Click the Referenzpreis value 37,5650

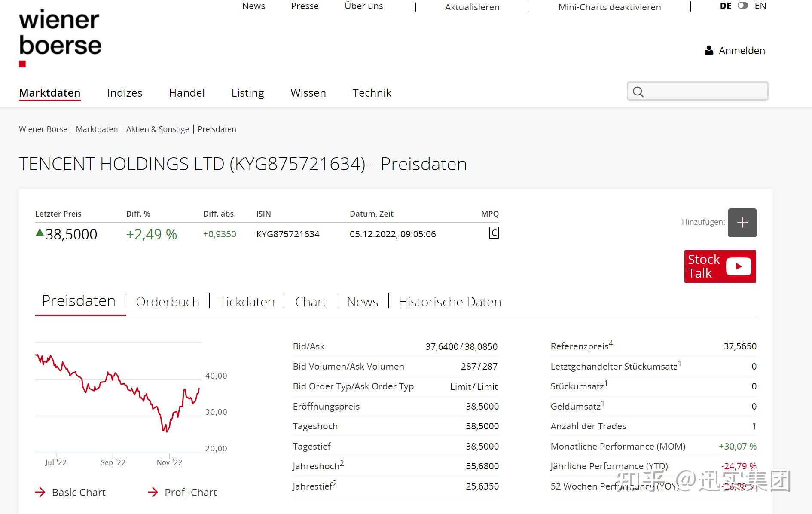click(x=740, y=346)
